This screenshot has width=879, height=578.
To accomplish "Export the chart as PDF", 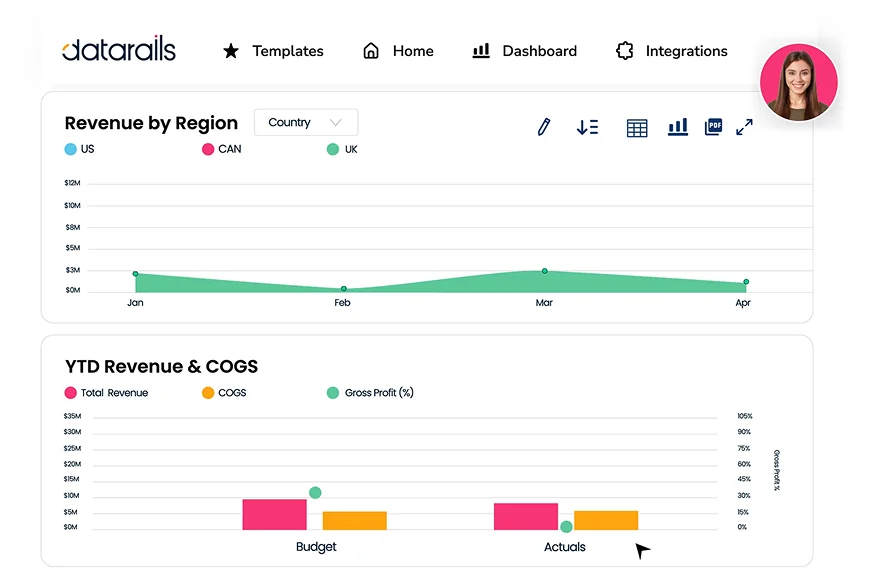I will tap(712, 127).
